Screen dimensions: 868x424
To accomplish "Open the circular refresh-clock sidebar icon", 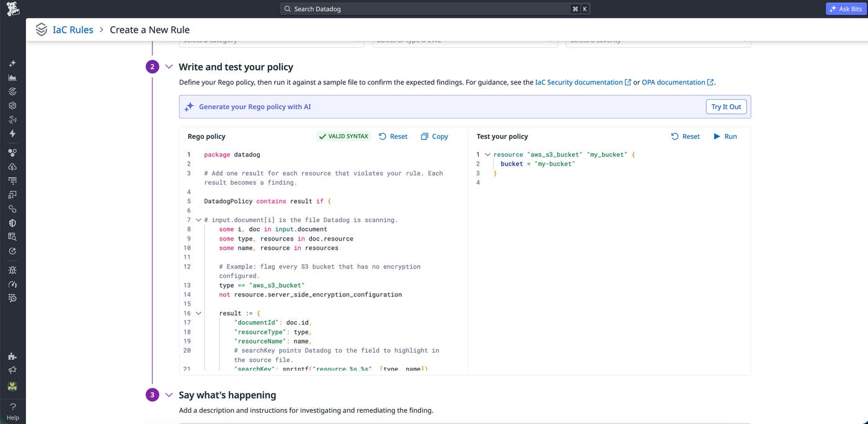I will click(12, 251).
